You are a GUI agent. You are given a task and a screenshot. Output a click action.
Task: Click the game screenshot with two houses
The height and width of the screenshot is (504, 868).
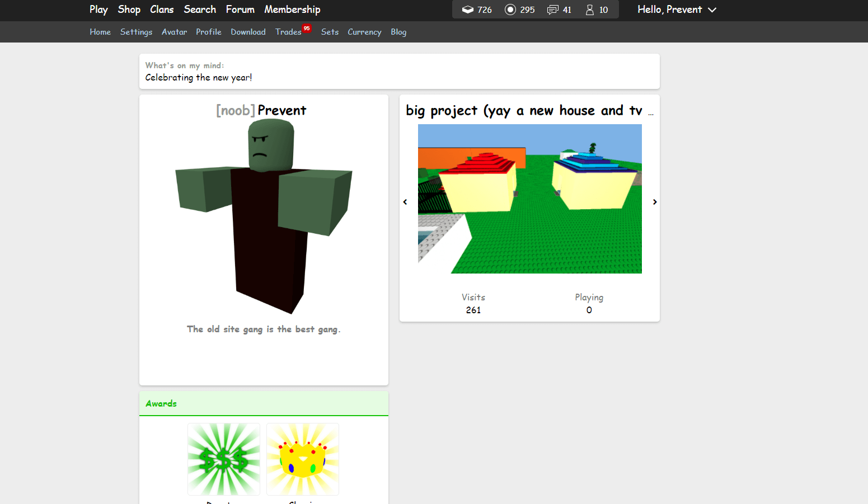point(530,199)
